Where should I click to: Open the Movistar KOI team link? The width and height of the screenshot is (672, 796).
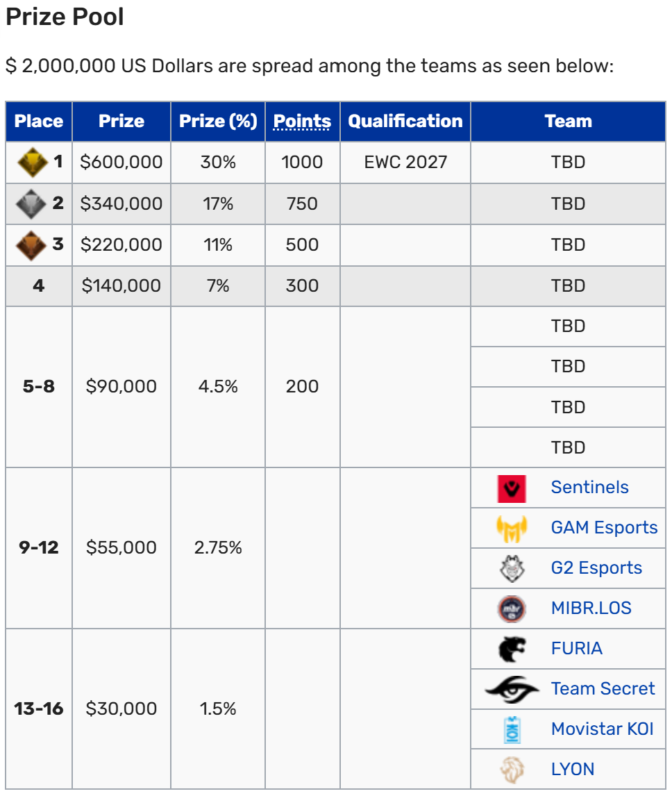[x=603, y=729]
